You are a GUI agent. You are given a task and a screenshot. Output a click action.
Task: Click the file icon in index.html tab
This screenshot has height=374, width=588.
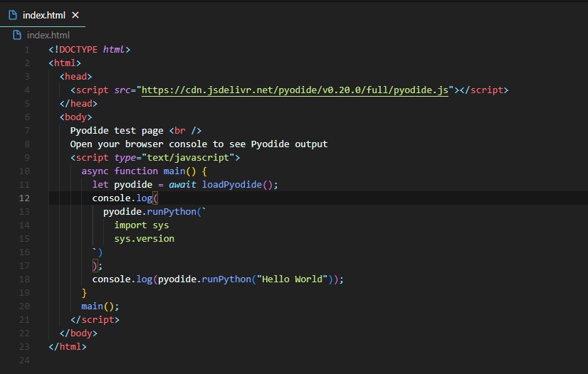click(13, 15)
